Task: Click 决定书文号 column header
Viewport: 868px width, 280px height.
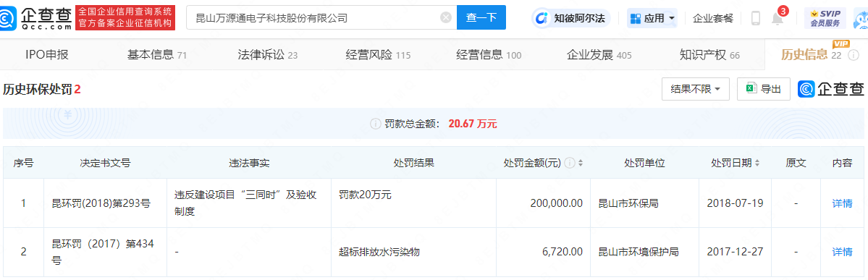Action: 105,164
